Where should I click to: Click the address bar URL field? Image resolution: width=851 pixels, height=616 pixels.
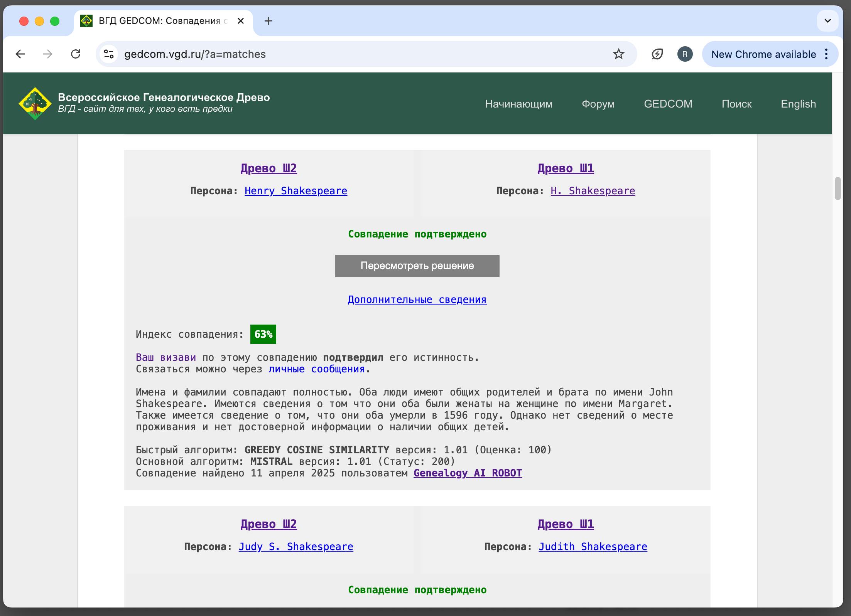(347, 54)
